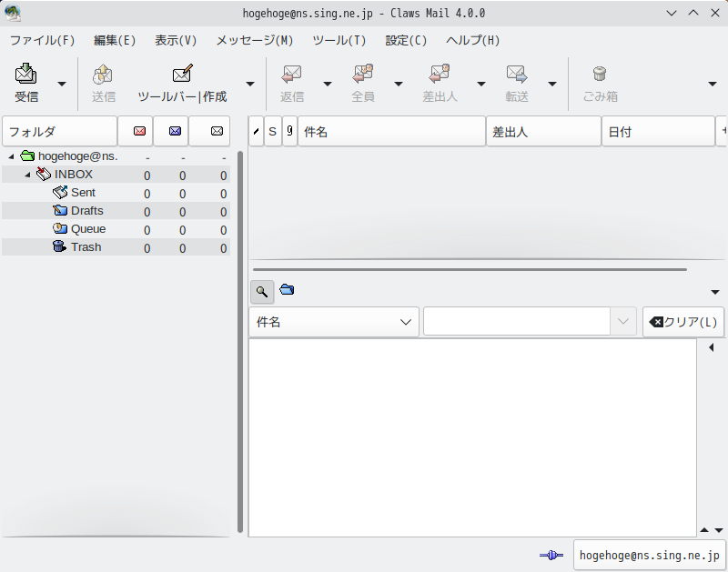This screenshot has height=572, width=728.
Task: Click the unread messages column header icon
Action: (x=175, y=131)
